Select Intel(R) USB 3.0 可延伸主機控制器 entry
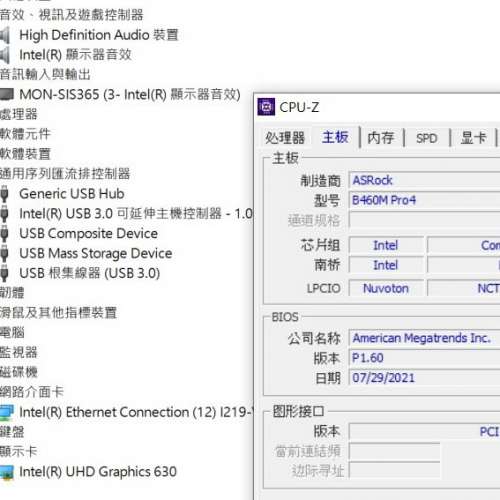This screenshot has width=500, height=500. [x=136, y=214]
